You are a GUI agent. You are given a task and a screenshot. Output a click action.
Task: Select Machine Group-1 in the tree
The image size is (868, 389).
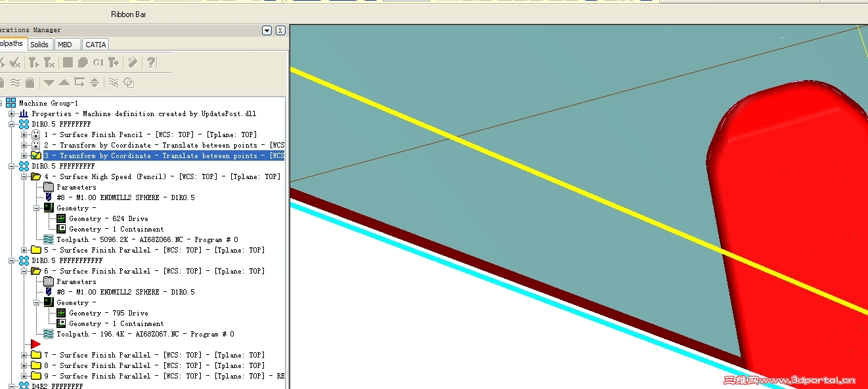(49, 103)
